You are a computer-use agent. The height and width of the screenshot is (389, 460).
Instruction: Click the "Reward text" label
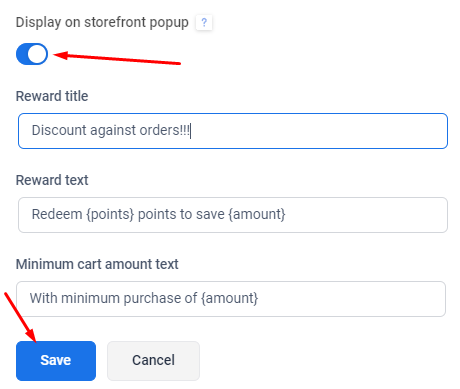click(x=52, y=180)
